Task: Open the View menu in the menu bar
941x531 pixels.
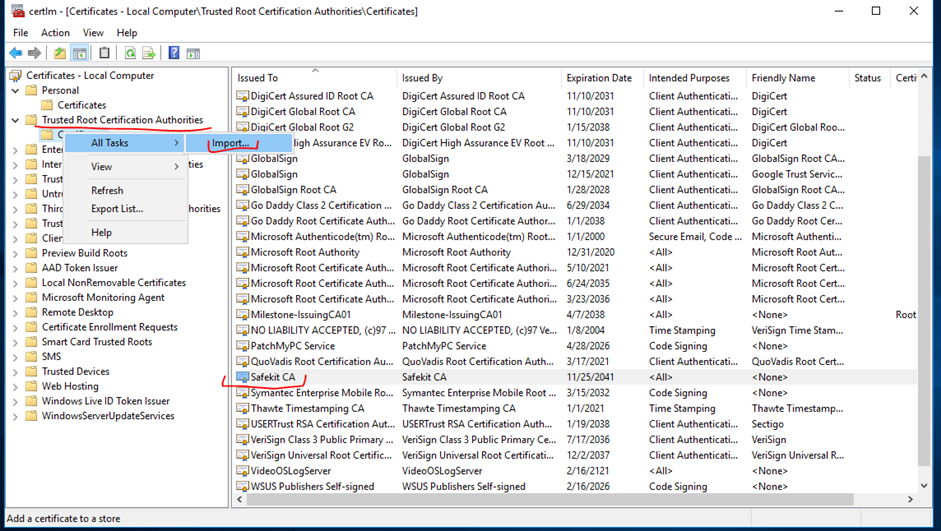Action: (x=93, y=32)
